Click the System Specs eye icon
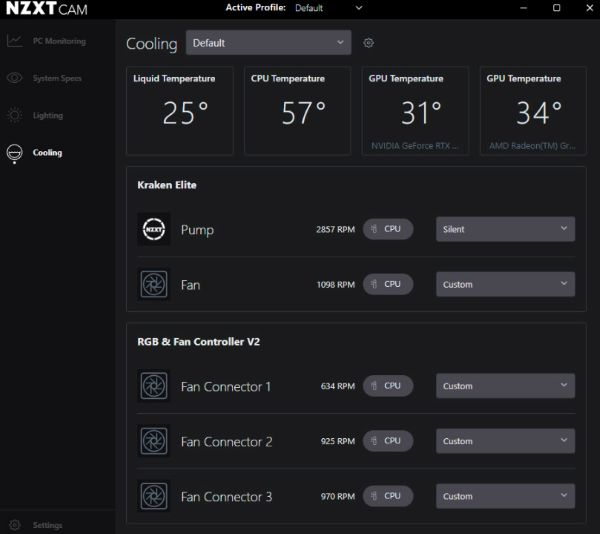The image size is (600, 534). coord(15,78)
